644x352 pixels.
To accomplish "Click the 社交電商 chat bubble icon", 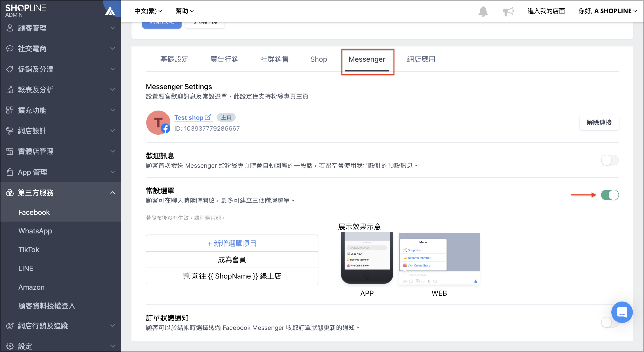I will (10, 49).
